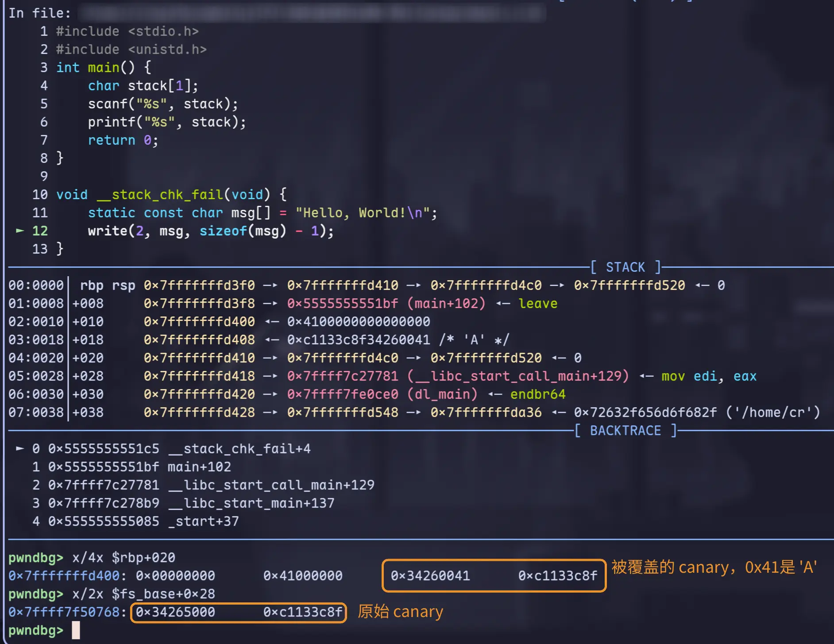834x644 pixels.
Task: Click the scanf("%s", stack) line
Action: 163,104
